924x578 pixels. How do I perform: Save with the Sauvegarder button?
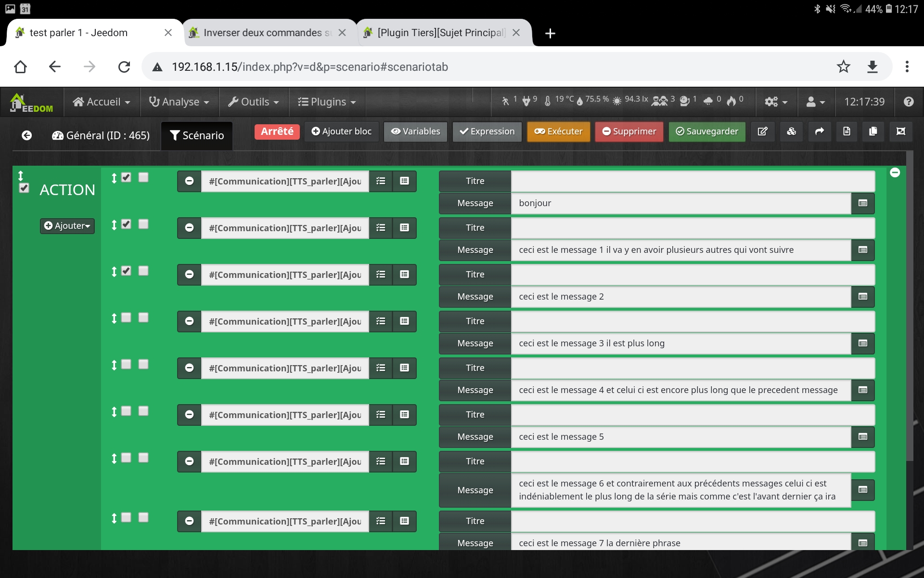pos(707,131)
